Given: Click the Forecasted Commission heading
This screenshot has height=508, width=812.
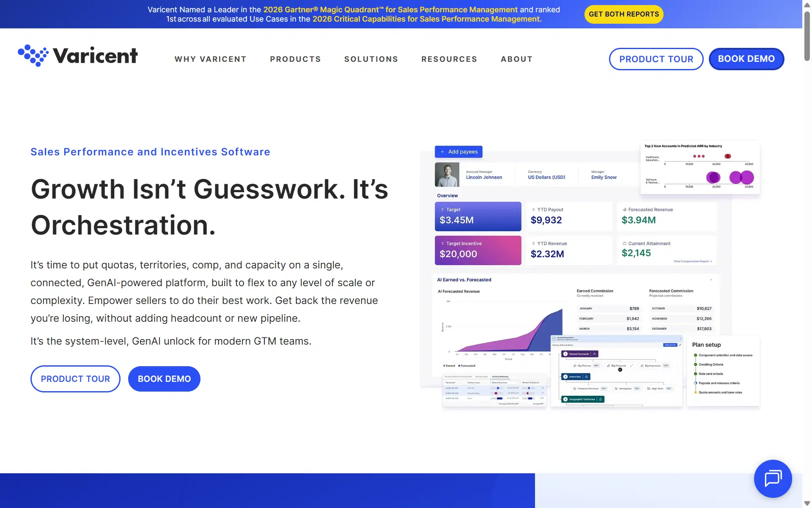Looking at the screenshot, I should click(x=671, y=291).
